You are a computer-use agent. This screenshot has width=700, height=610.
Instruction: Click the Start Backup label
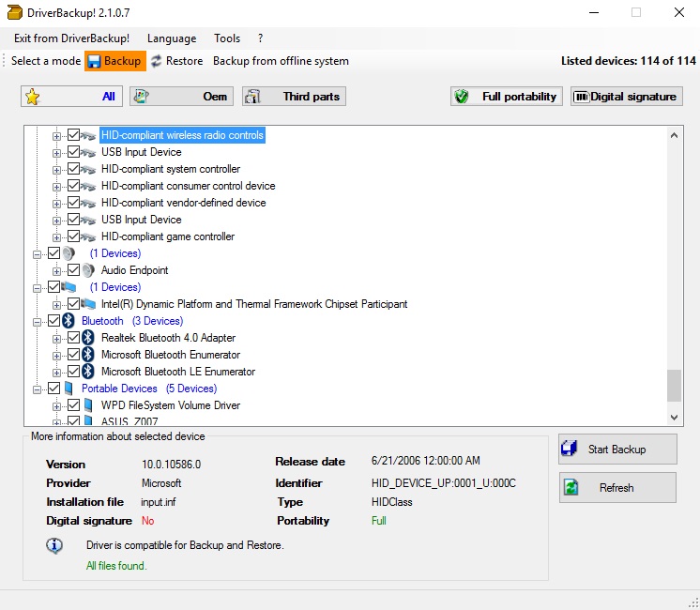(x=616, y=450)
